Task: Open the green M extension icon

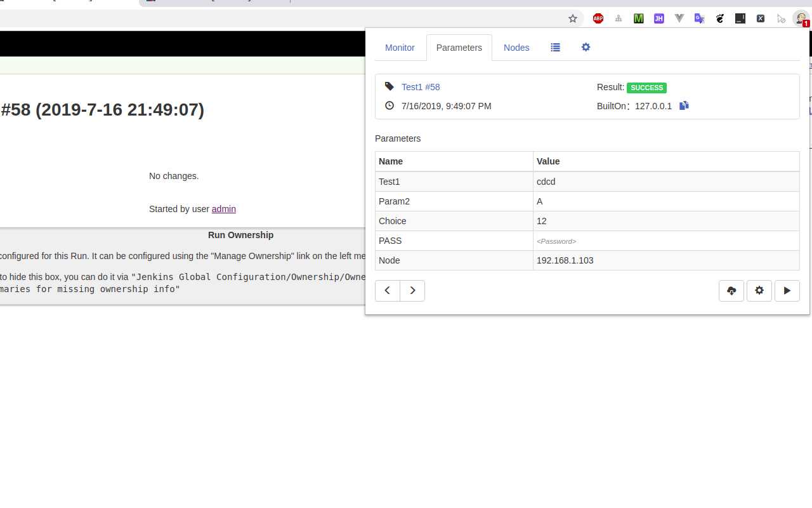Action: [639, 18]
